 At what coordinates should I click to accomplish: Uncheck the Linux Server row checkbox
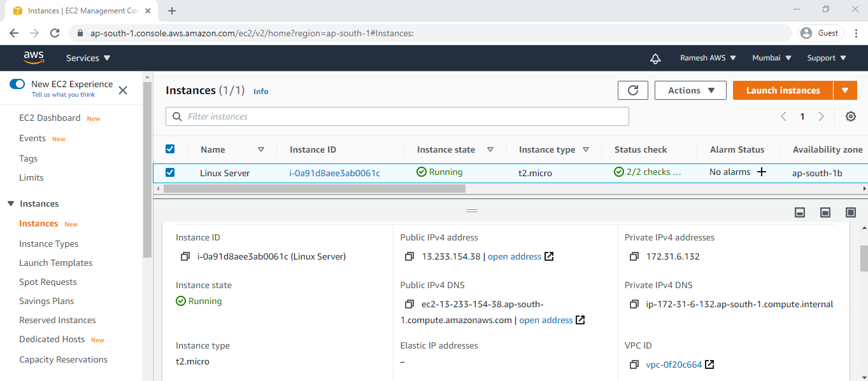point(170,172)
